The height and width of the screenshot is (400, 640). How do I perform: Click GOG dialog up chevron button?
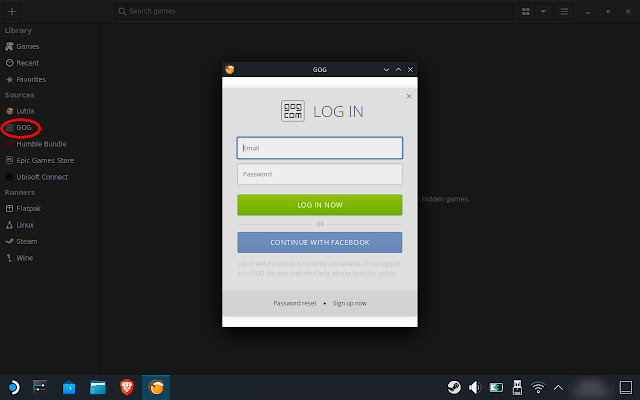(398, 70)
